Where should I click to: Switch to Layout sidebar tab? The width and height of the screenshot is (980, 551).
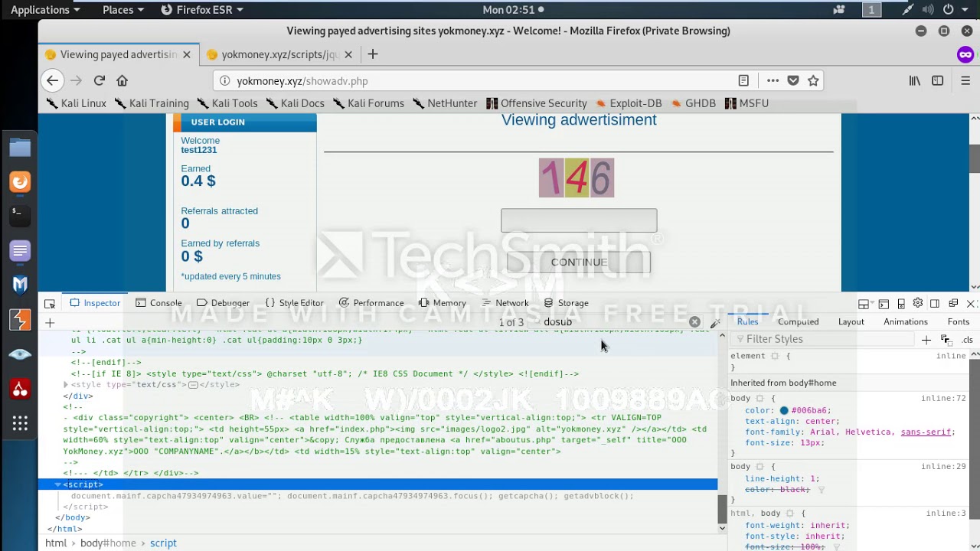(851, 322)
